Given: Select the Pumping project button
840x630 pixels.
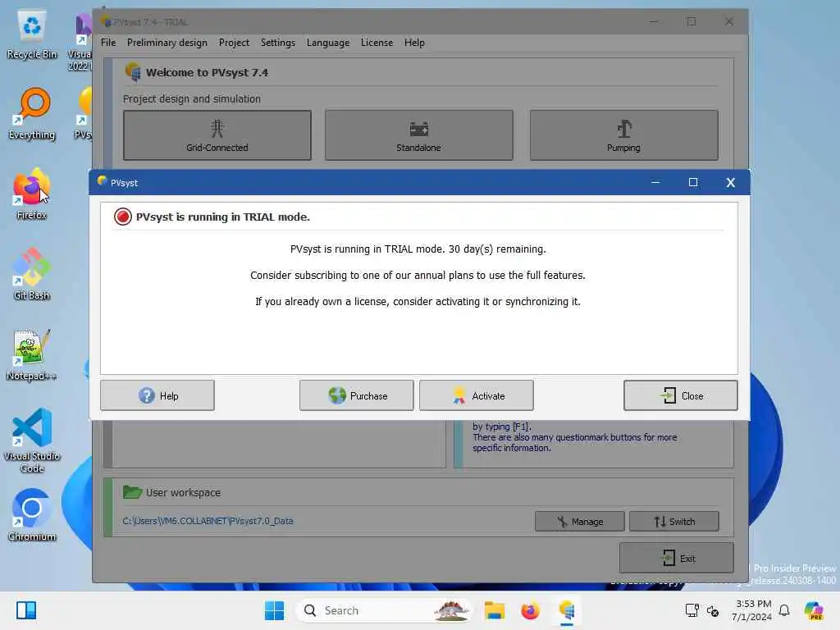Looking at the screenshot, I should click(623, 135).
